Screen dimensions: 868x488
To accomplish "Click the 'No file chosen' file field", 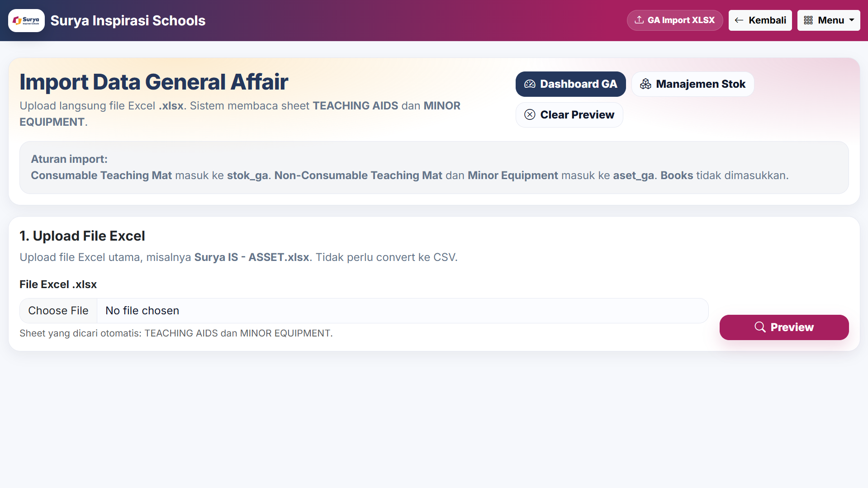I will tap(364, 311).
